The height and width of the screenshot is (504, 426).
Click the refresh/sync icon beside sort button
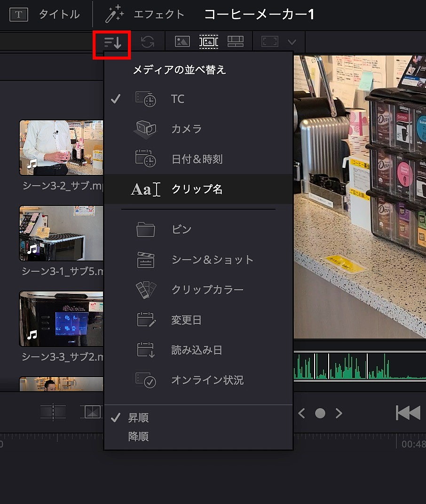point(147,41)
